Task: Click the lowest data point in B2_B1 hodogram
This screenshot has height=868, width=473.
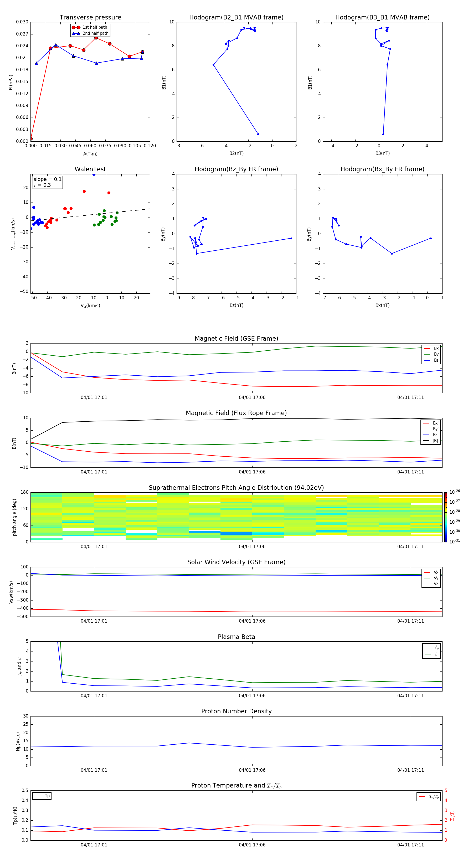Action: [x=258, y=134]
